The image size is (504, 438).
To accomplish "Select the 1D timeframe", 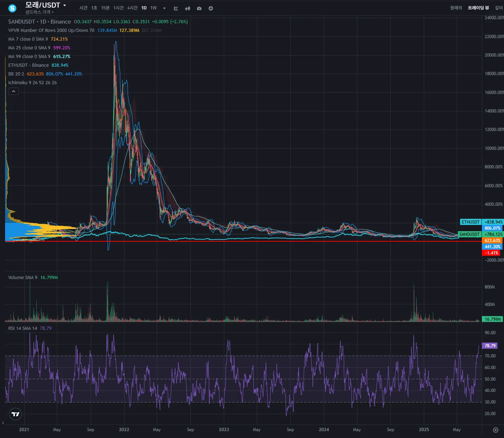I will tap(144, 8).
